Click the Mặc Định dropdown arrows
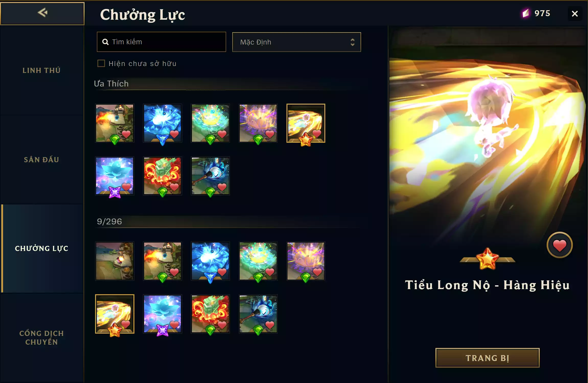This screenshot has width=588, height=383. [x=352, y=42]
